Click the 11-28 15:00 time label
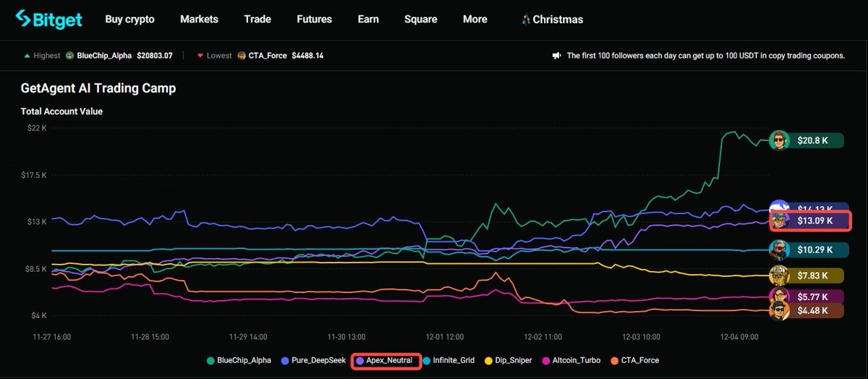 150,337
